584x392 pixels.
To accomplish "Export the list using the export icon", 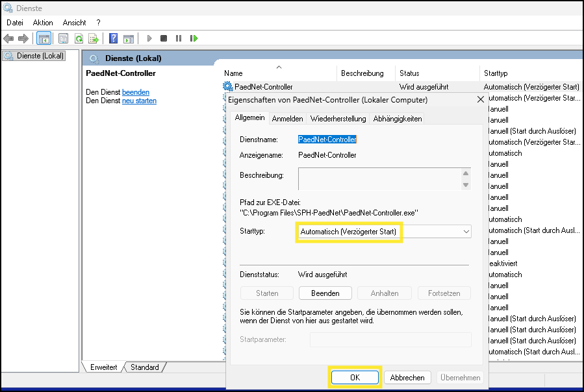I will point(94,38).
